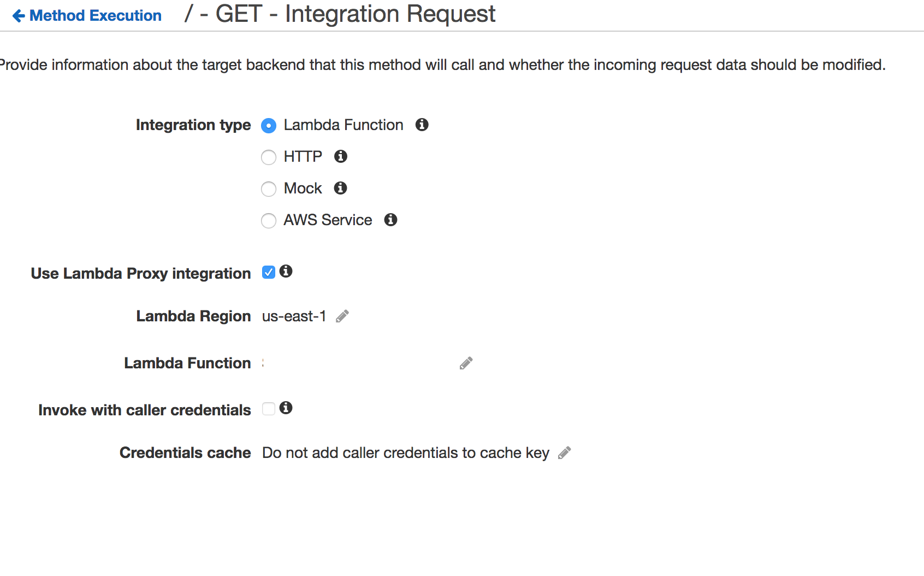This screenshot has height=576, width=924.
Task: Click the back arrow beside Method Execution
Action: click(x=19, y=16)
